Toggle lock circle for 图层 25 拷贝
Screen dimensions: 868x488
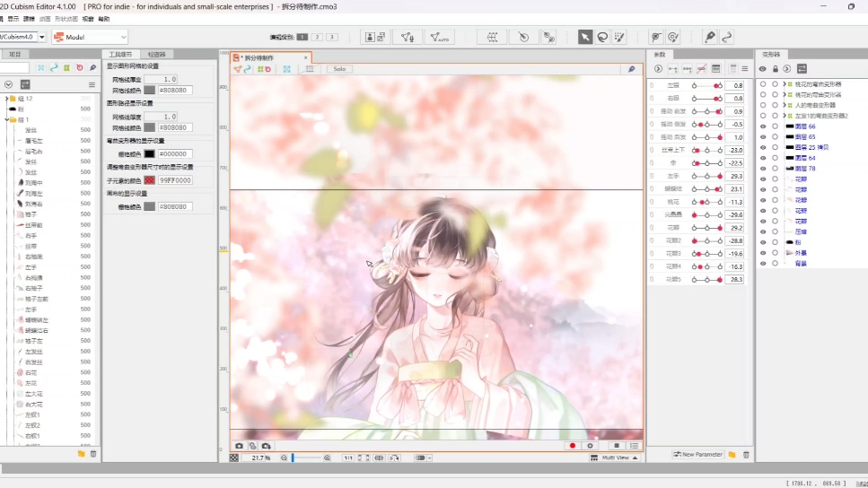pyautogui.click(x=775, y=148)
